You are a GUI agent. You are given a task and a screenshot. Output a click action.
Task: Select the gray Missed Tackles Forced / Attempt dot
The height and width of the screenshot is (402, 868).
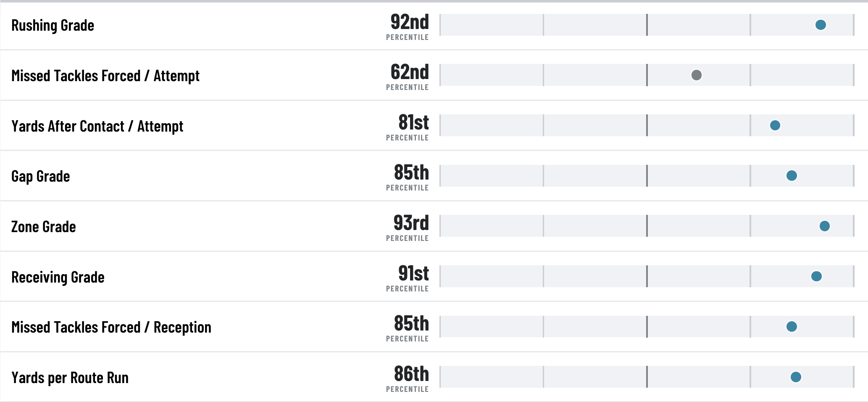(697, 75)
